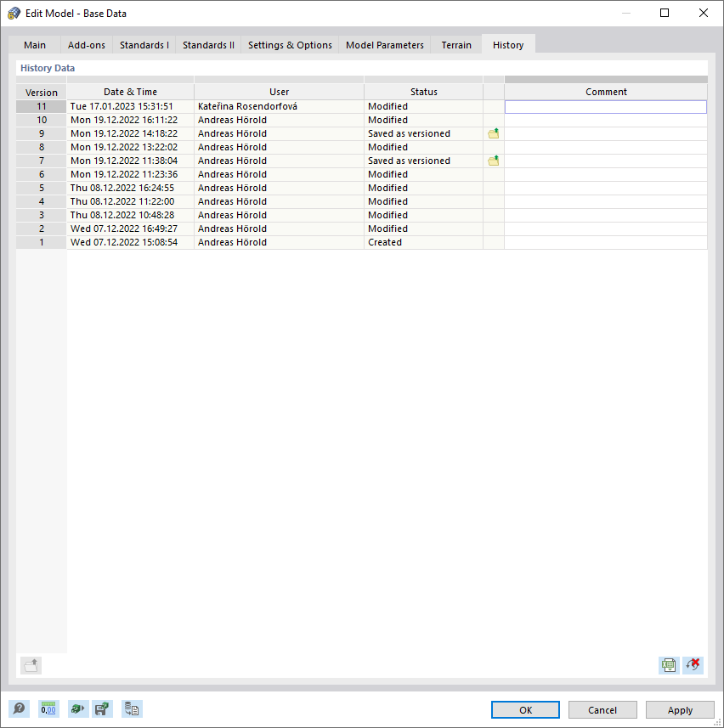Click date cell 'Thu 08.12.2022 11:22:00'
Image resolution: width=724 pixels, height=728 pixels.
(x=131, y=201)
